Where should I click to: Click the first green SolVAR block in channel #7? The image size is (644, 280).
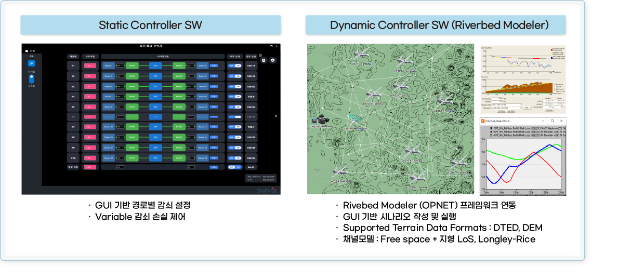[132, 127]
